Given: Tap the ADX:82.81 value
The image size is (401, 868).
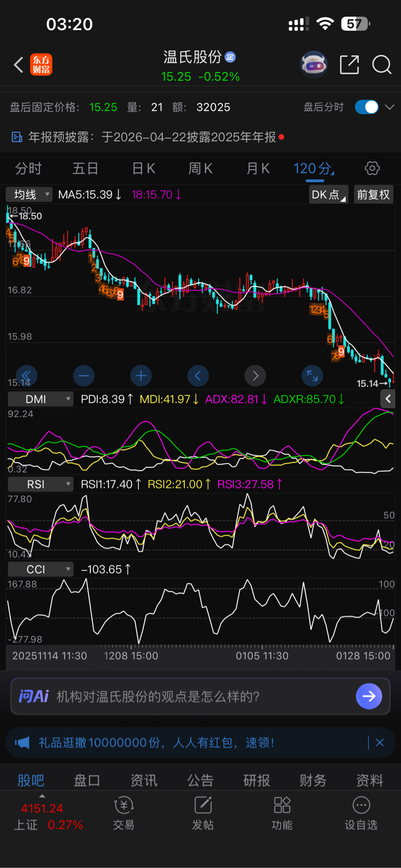Looking at the screenshot, I should point(236,399).
